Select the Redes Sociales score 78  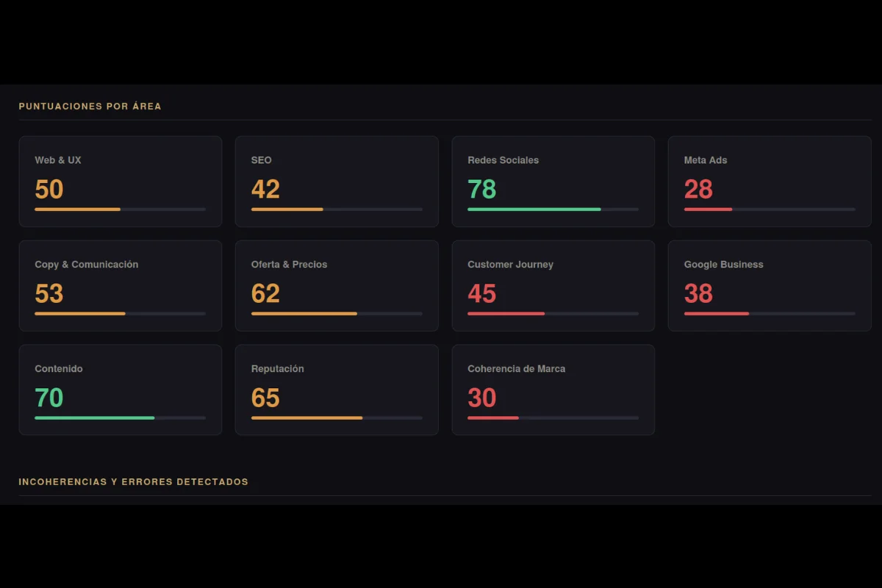(x=482, y=190)
